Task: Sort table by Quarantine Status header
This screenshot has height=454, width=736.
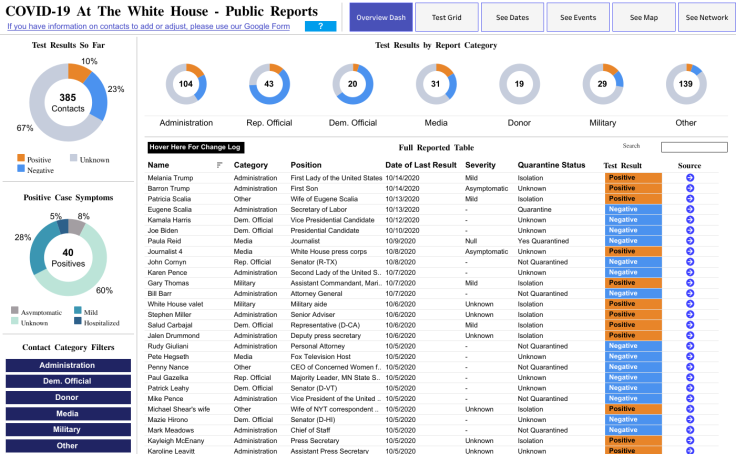Action: tap(551, 165)
